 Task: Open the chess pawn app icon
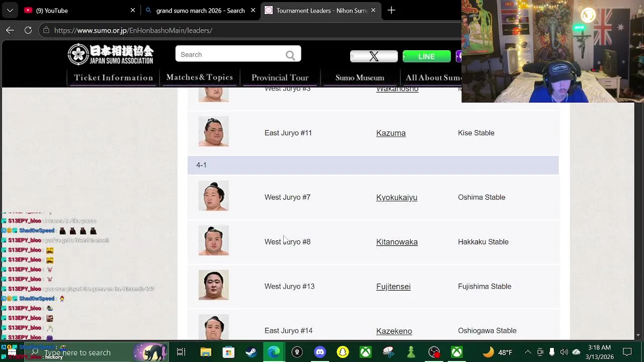pyautogui.click(x=411, y=352)
